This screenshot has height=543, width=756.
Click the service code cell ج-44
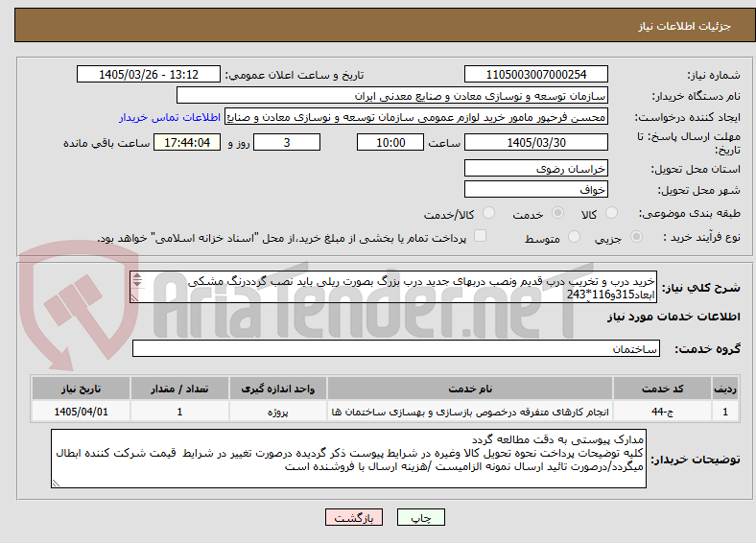(x=663, y=412)
